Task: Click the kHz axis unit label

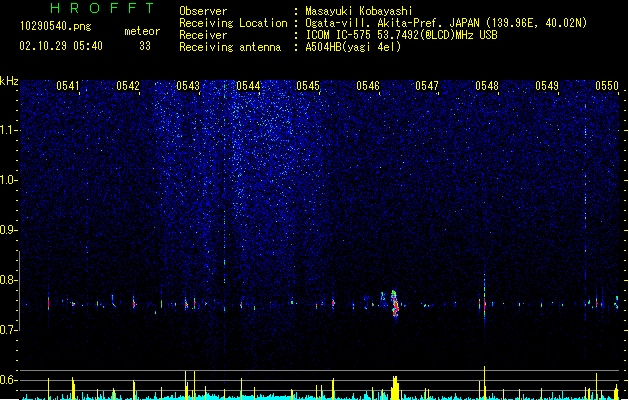Action: click(x=9, y=81)
